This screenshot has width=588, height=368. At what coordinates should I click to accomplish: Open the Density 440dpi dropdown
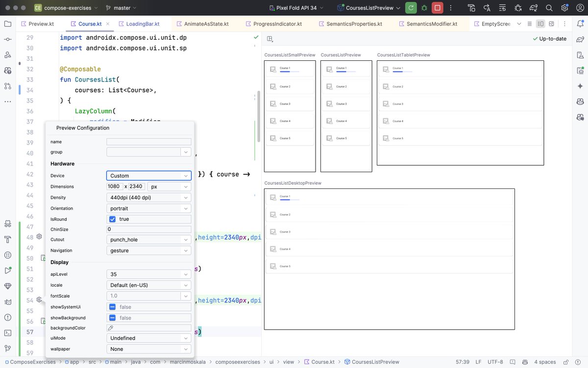click(148, 197)
